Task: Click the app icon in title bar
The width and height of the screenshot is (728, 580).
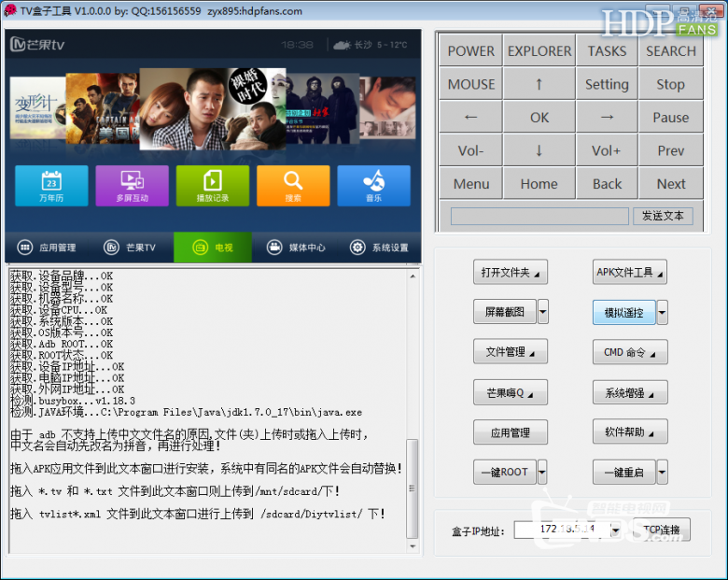Action: point(9,10)
